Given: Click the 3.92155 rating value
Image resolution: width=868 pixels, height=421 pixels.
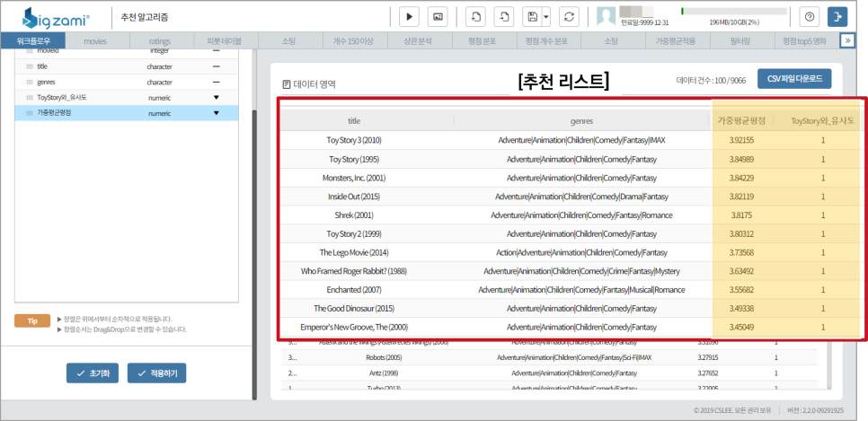Looking at the screenshot, I should 741,141.
